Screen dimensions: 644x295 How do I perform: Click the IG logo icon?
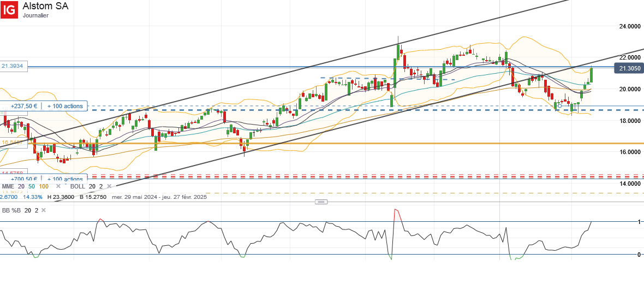[9, 9]
